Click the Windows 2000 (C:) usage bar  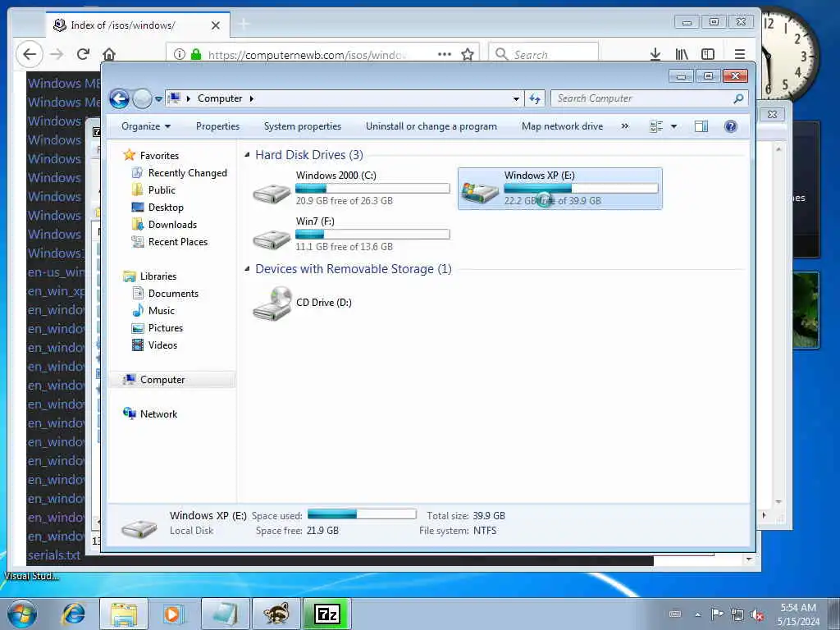click(372, 188)
